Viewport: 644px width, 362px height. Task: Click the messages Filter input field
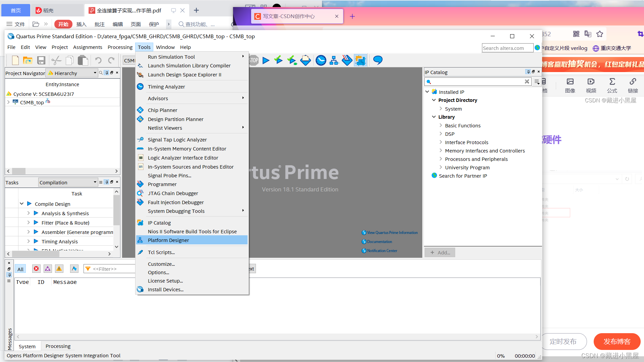pyautogui.click(x=110, y=269)
